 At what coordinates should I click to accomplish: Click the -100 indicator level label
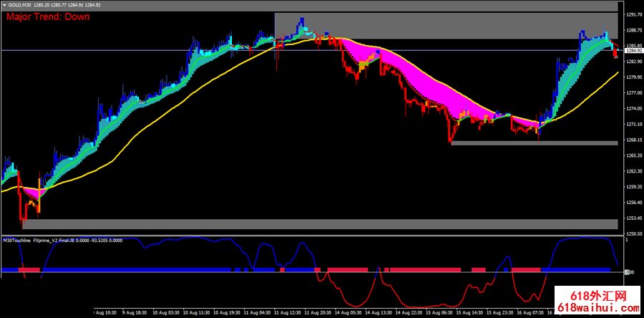[x=630, y=272]
